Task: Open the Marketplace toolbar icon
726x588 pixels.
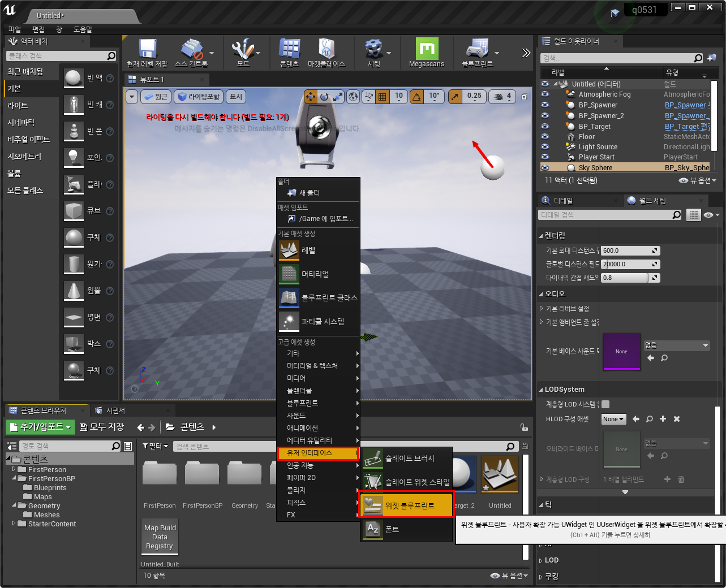Action: click(327, 49)
